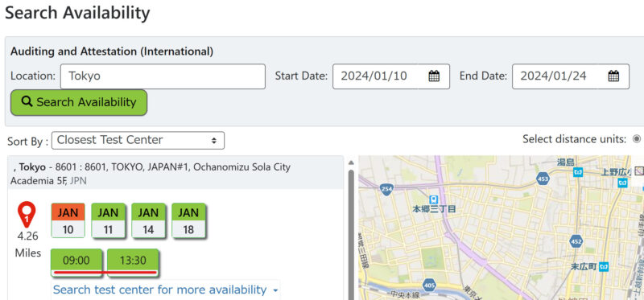
Task: Edit the Location field containing Tokyo
Action: coord(163,76)
